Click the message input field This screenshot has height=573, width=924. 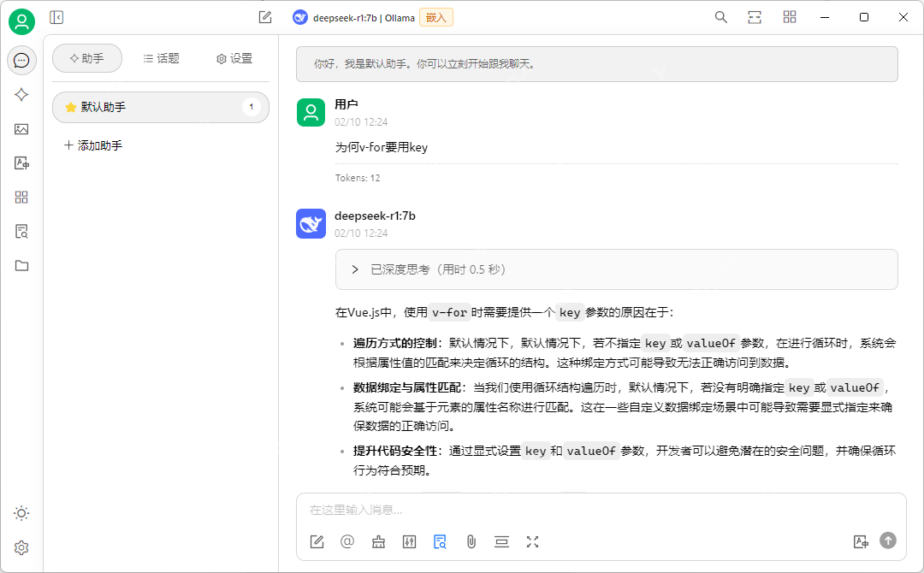click(601, 510)
